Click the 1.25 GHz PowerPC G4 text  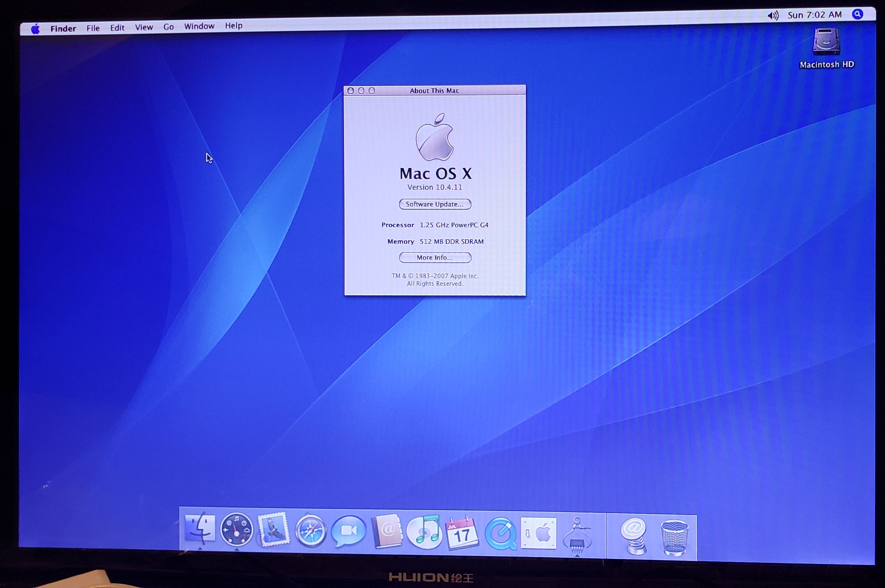coord(454,225)
